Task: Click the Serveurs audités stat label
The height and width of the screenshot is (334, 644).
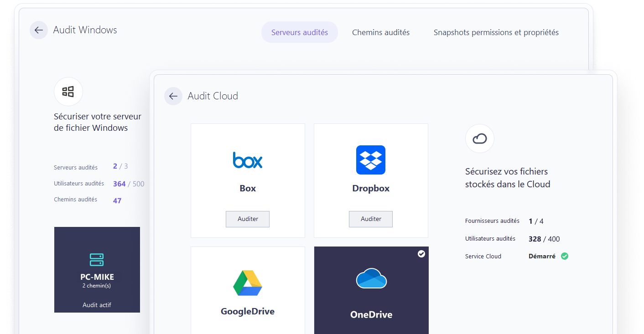Action: coord(76,168)
